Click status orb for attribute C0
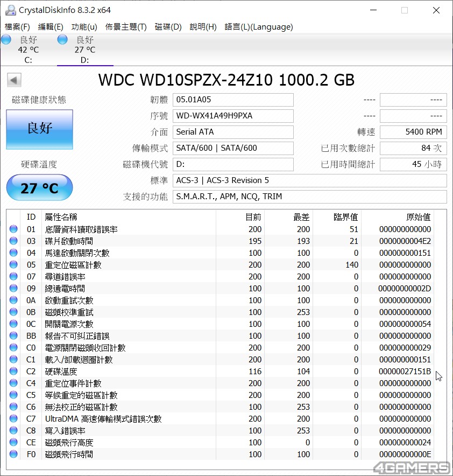The image size is (453, 476). tap(13, 347)
